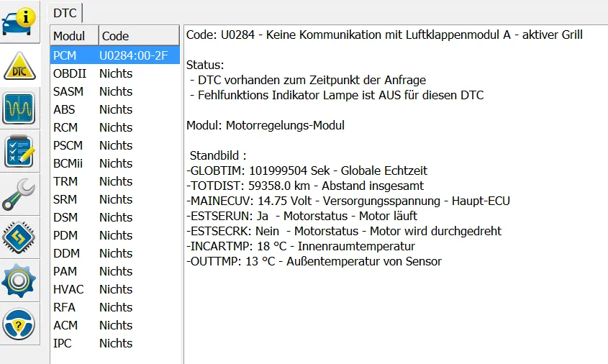The image size is (608, 364).
Task: Open the checklist tests icon
Action: tap(19, 152)
